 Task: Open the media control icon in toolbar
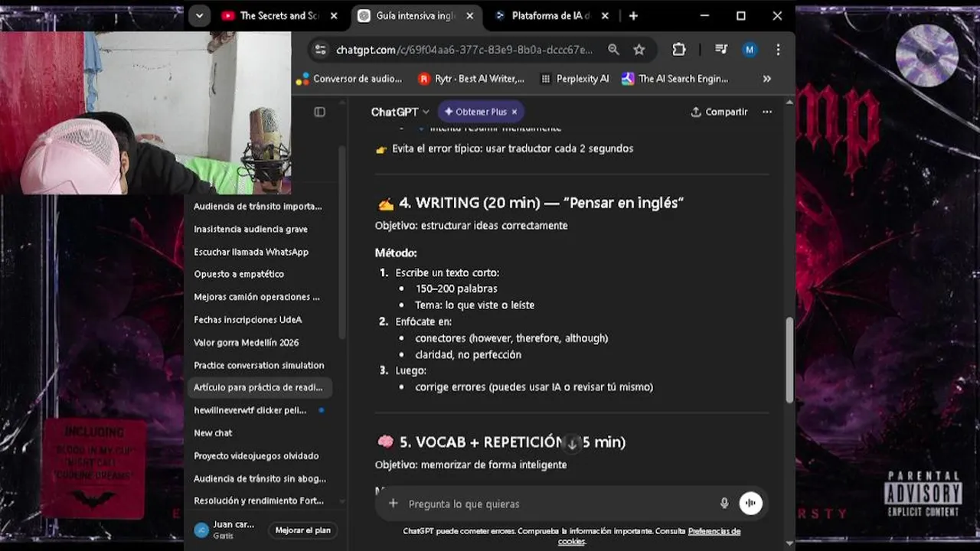[721, 50]
